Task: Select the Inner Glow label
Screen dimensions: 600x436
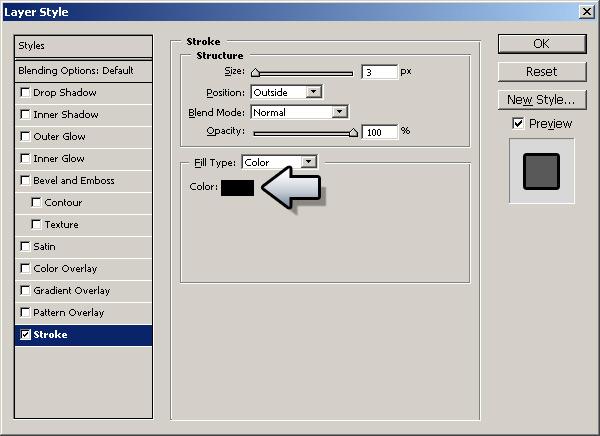Action: click(59, 158)
